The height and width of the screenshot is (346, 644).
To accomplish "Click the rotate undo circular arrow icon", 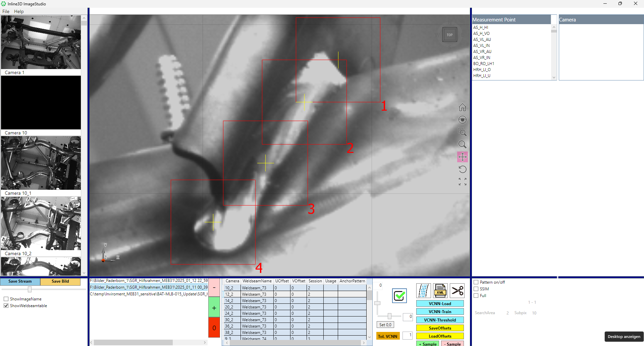I will 463,169.
